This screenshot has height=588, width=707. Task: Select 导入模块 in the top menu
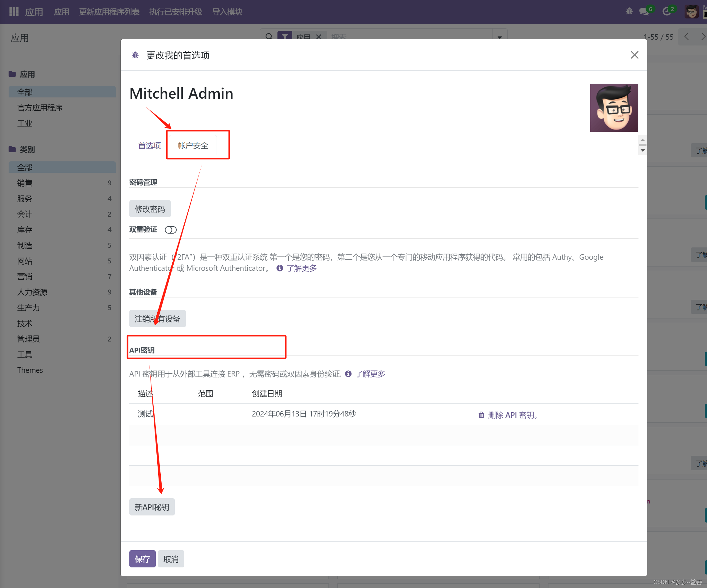click(227, 12)
